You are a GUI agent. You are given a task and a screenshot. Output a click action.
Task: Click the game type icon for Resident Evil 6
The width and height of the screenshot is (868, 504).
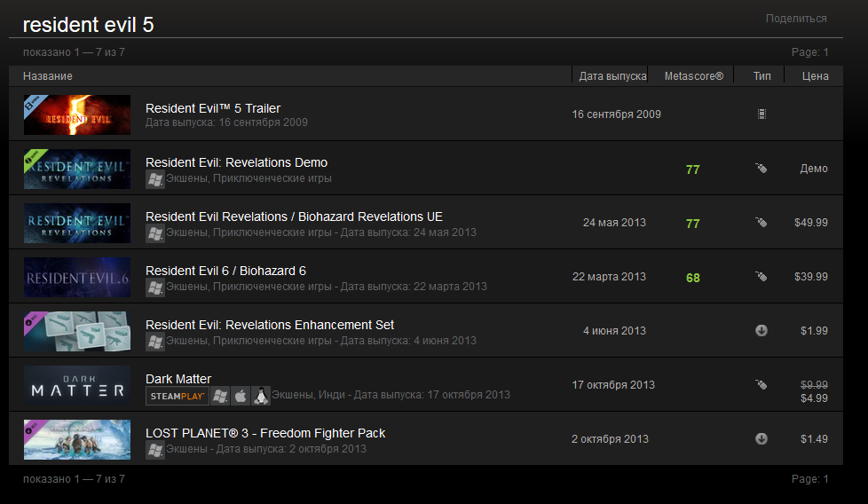tap(761, 276)
